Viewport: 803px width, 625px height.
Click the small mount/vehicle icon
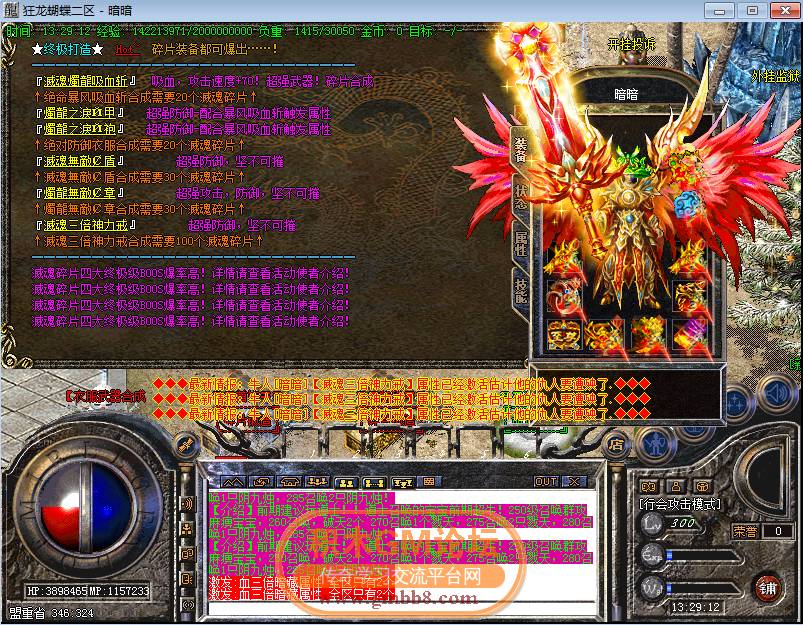point(703,486)
